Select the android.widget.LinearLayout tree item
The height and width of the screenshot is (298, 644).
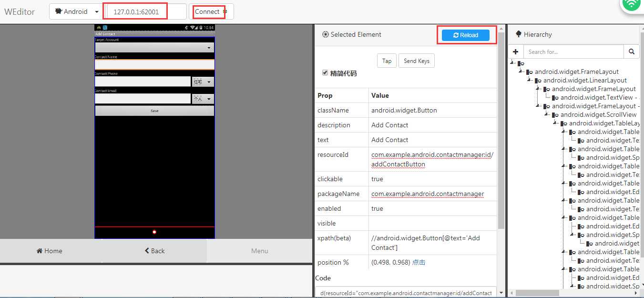[x=585, y=80]
